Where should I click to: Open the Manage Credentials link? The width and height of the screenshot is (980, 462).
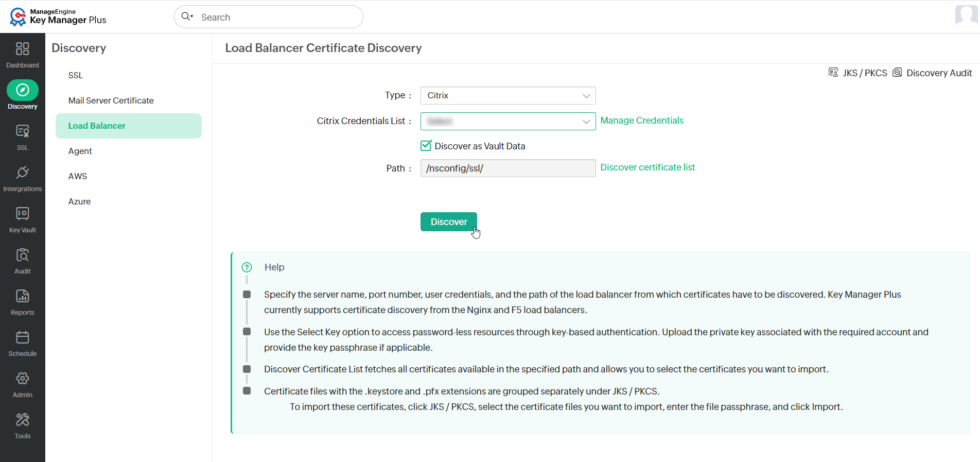[x=642, y=121]
